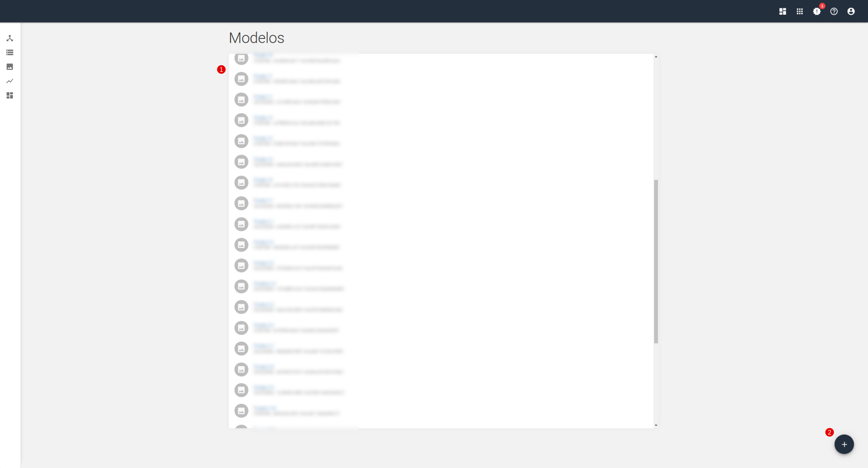Open the user account menu
This screenshot has width=868, height=468.
[851, 11]
